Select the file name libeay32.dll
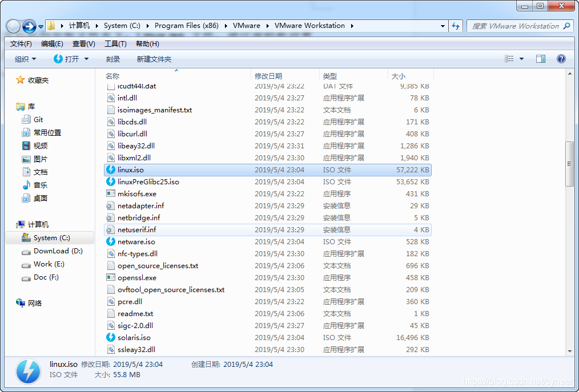This screenshot has width=579, height=392. point(136,146)
